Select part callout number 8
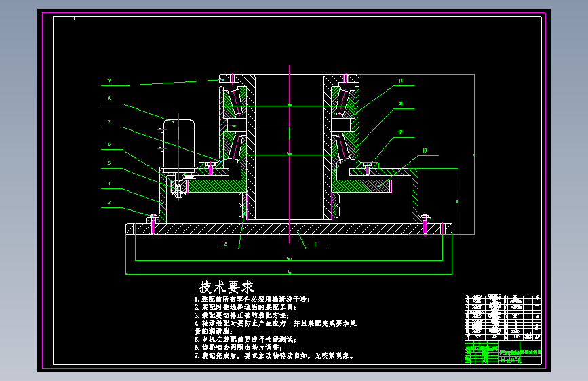Screen dimensions: 588x381 click(109, 98)
